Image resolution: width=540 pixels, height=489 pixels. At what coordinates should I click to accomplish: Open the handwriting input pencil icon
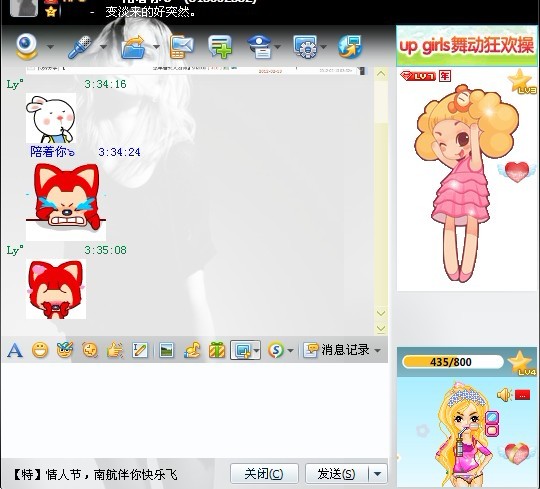pyautogui.click(x=140, y=350)
